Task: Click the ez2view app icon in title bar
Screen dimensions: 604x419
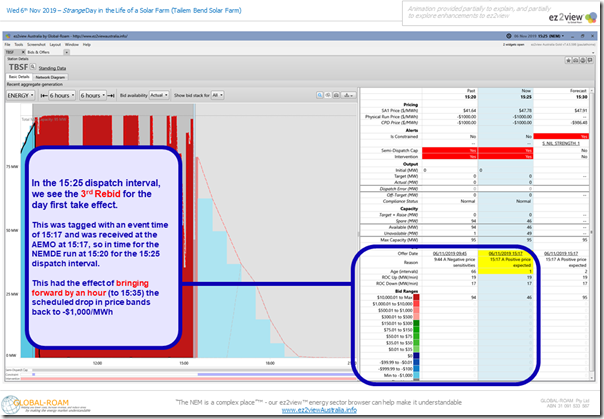Action: coord(8,36)
